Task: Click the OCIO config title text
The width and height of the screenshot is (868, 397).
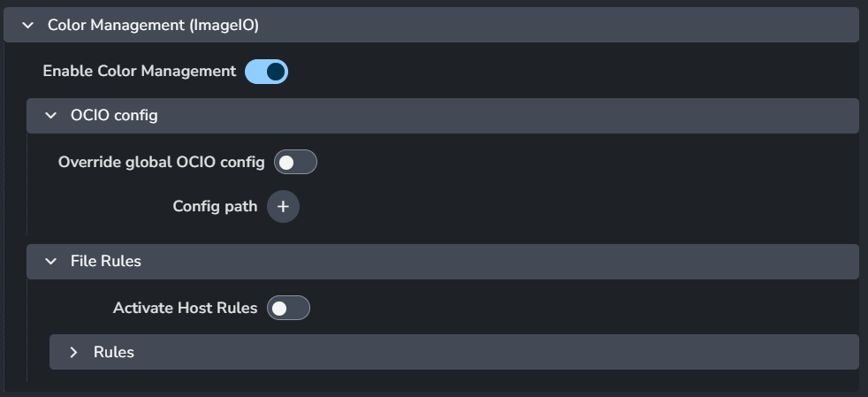Action: click(114, 116)
